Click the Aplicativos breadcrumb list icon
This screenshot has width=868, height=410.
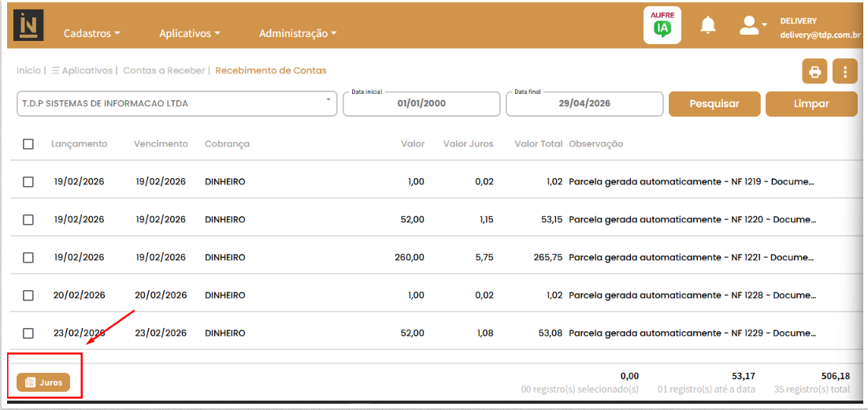(x=55, y=71)
